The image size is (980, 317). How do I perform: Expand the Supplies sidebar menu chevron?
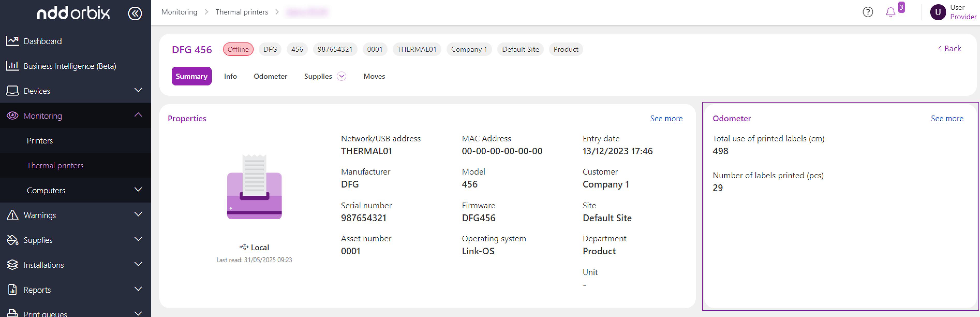click(x=138, y=239)
